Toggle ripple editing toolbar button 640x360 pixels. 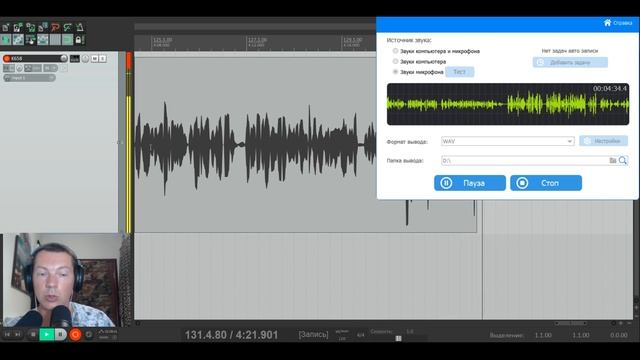click(30, 40)
